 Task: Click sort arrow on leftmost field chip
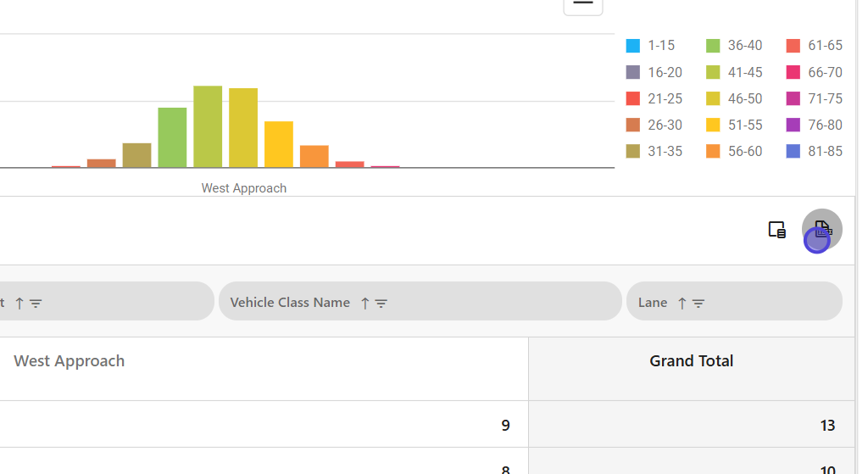[19, 303]
